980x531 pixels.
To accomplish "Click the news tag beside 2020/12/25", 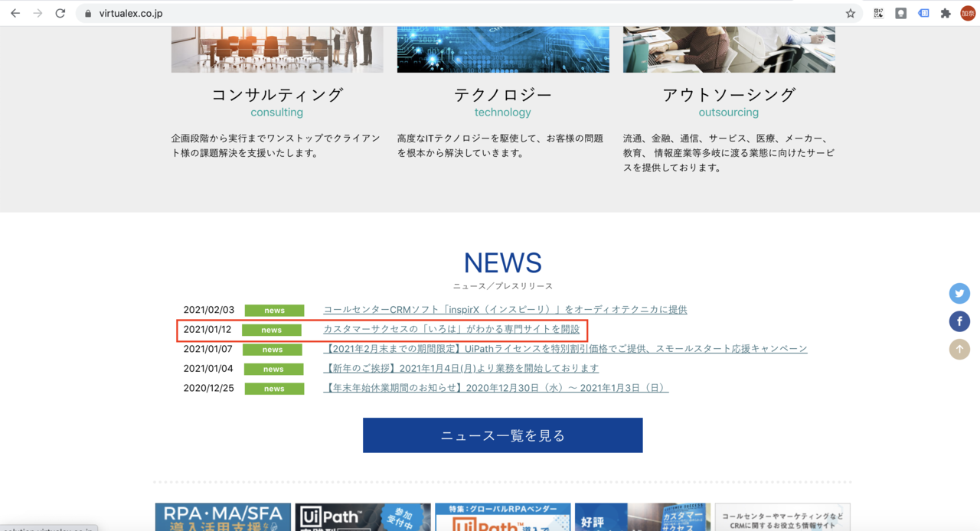I will [x=274, y=389].
